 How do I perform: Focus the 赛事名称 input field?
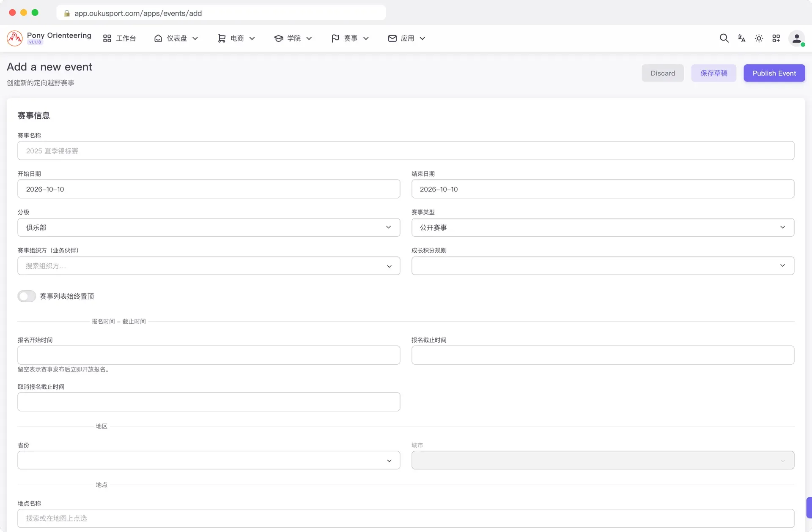click(x=406, y=150)
